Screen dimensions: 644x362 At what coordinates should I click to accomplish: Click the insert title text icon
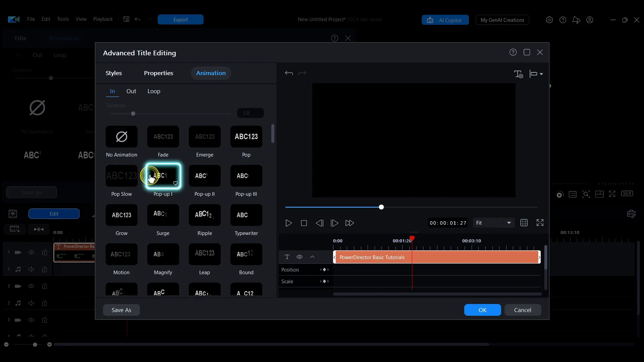(519, 74)
